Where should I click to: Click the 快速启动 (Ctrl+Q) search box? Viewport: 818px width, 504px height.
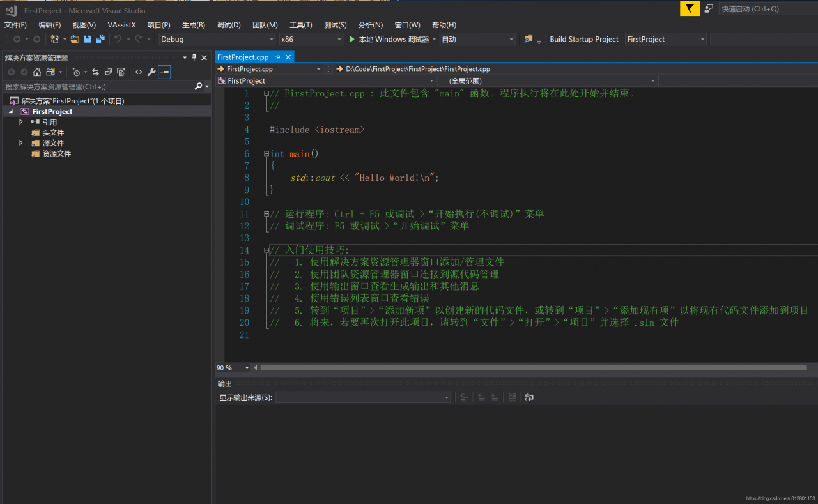pyautogui.click(x=768, y=9)
